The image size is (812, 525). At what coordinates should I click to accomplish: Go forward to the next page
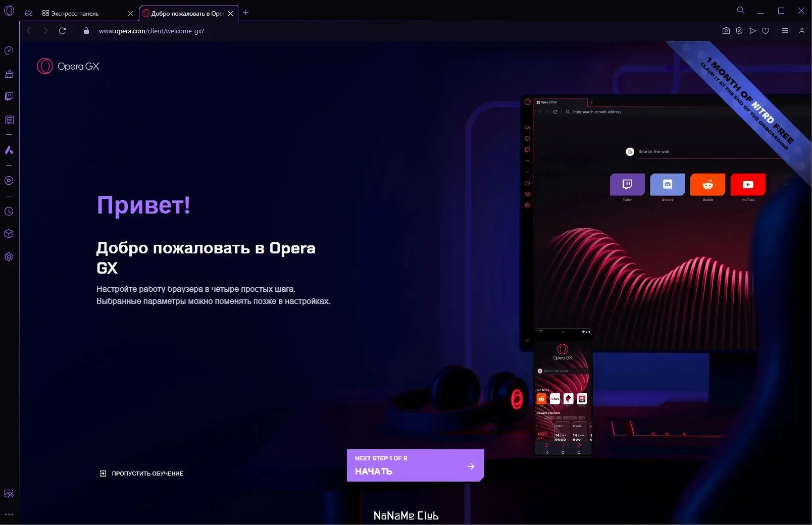point(45,31)
